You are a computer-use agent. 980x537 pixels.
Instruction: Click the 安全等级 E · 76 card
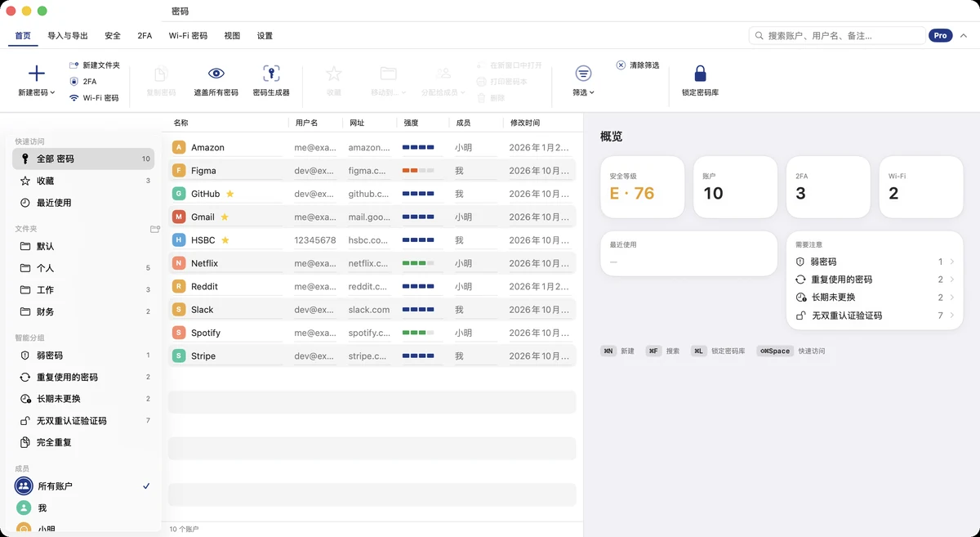[643, 188]
